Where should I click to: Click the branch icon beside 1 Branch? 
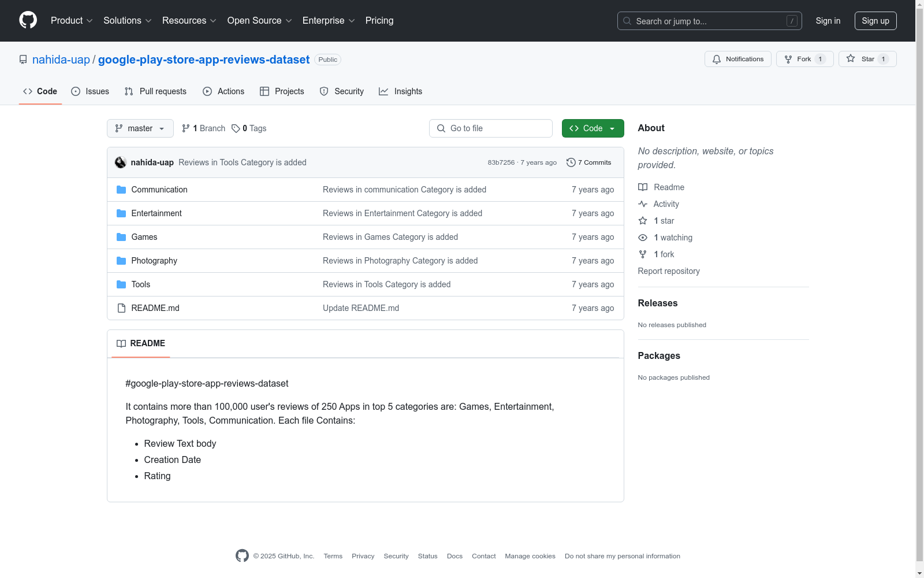(186, 128)
